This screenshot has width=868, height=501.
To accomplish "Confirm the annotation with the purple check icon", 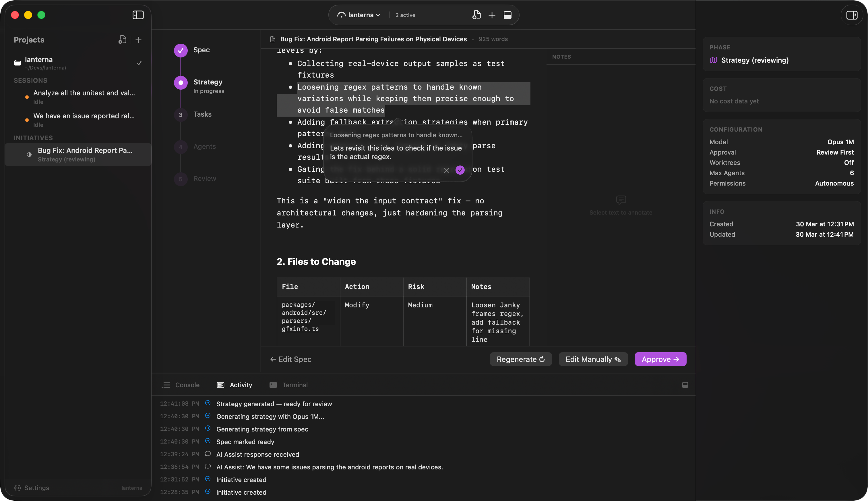I will pos(460,170).
